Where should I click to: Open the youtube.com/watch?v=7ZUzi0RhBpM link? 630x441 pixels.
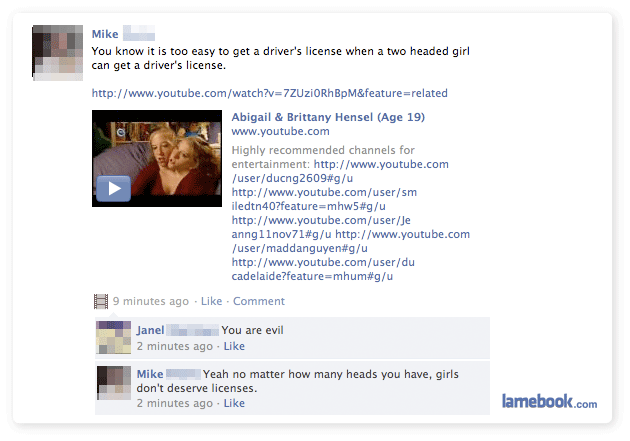point(270,93)
